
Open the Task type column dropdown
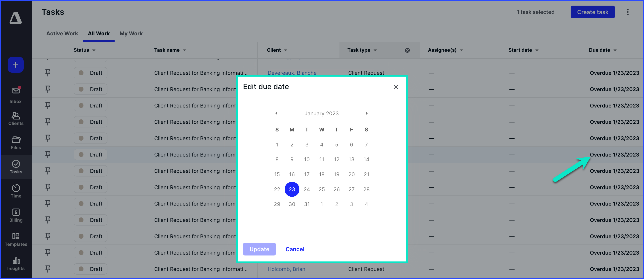[375, 50]
